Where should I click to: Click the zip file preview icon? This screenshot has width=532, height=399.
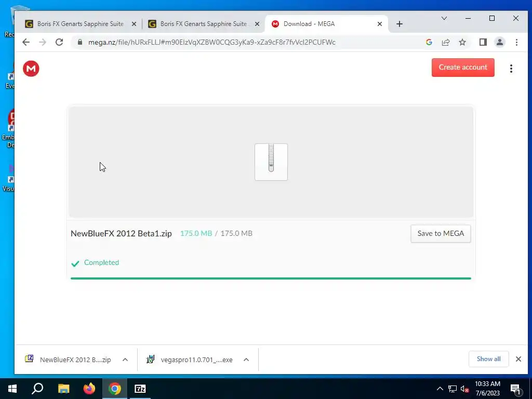tap(271, 162)
